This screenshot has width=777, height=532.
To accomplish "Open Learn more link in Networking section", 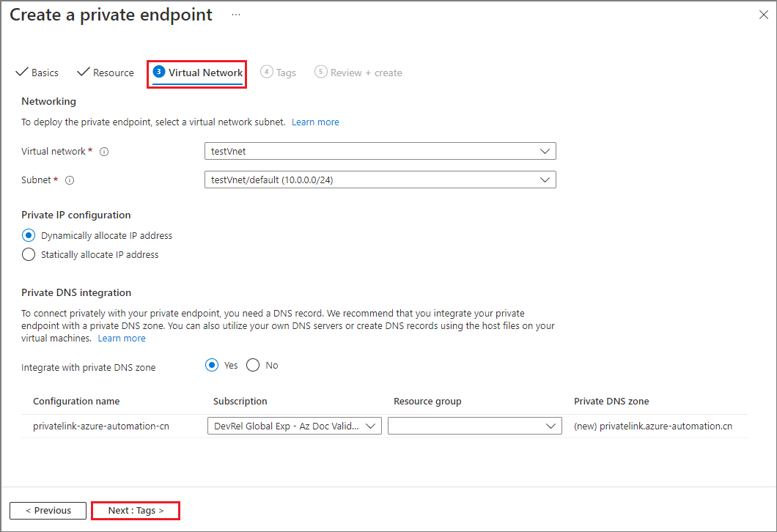I will tap(315, 122).
